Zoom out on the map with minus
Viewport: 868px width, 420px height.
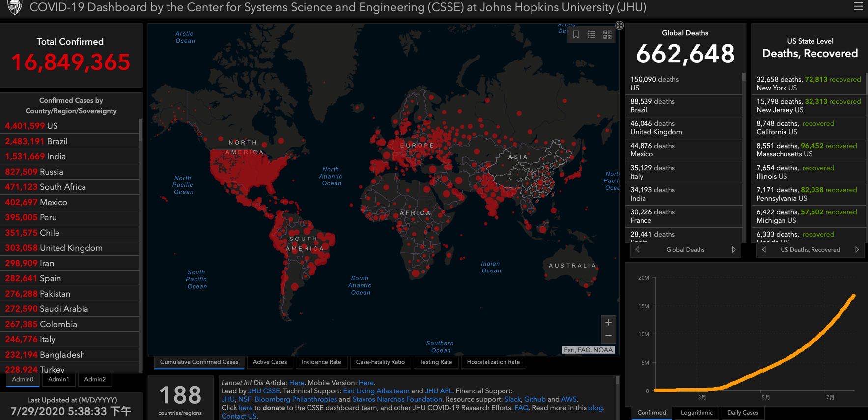click(x=608, y=336)
